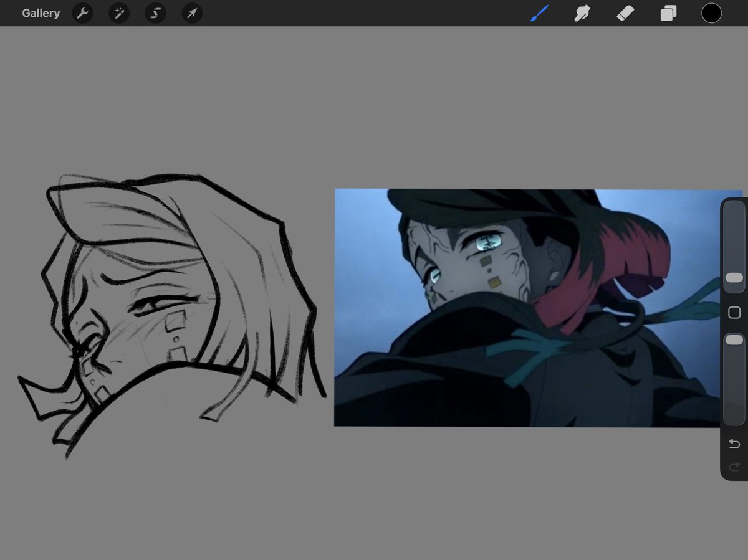Viewport: 748px width, 560px height.
Task: Undo the last stroke
Action: tap(734, 444)
